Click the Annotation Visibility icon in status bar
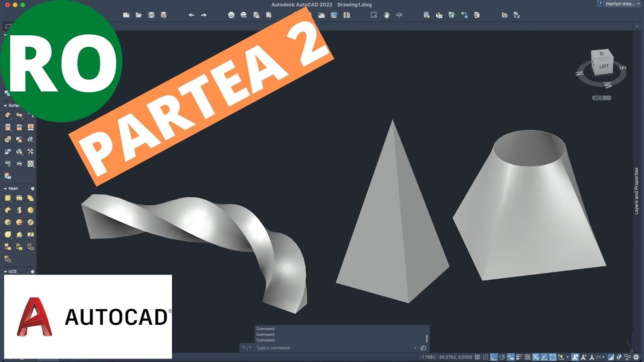The width and height of the screenshot is (644, 362). pos(575,357)
